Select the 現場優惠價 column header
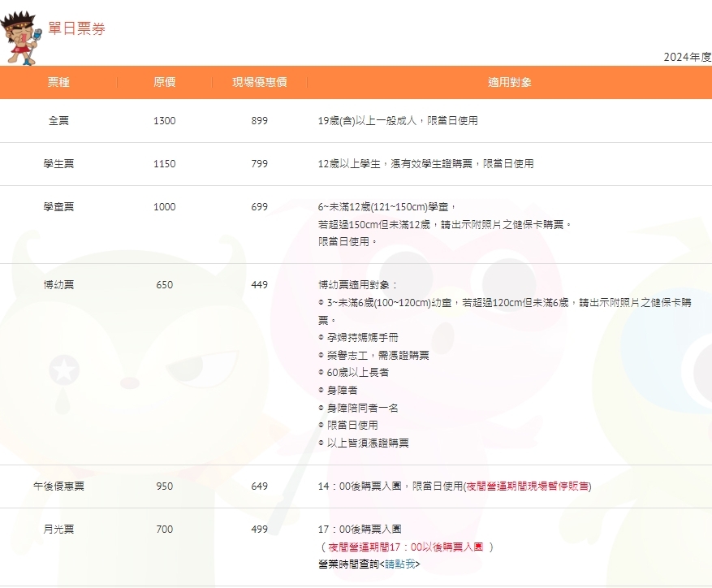712x588 pixels. point(259,82)
